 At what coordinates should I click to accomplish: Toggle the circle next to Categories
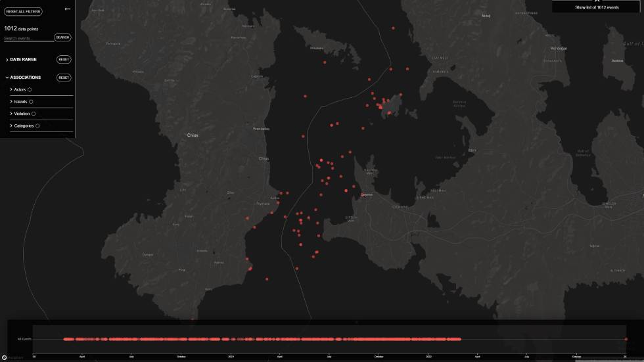click(x=37, y=125)
